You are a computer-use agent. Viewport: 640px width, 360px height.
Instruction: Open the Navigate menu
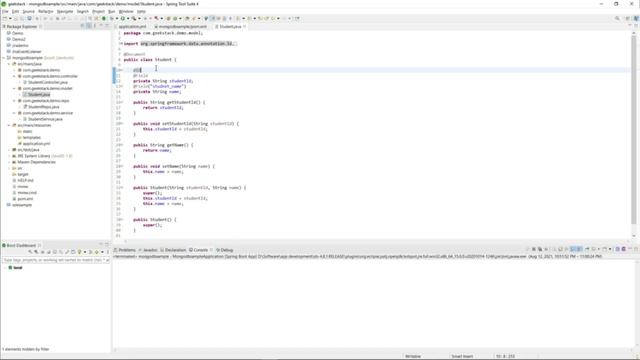[64, 11]
